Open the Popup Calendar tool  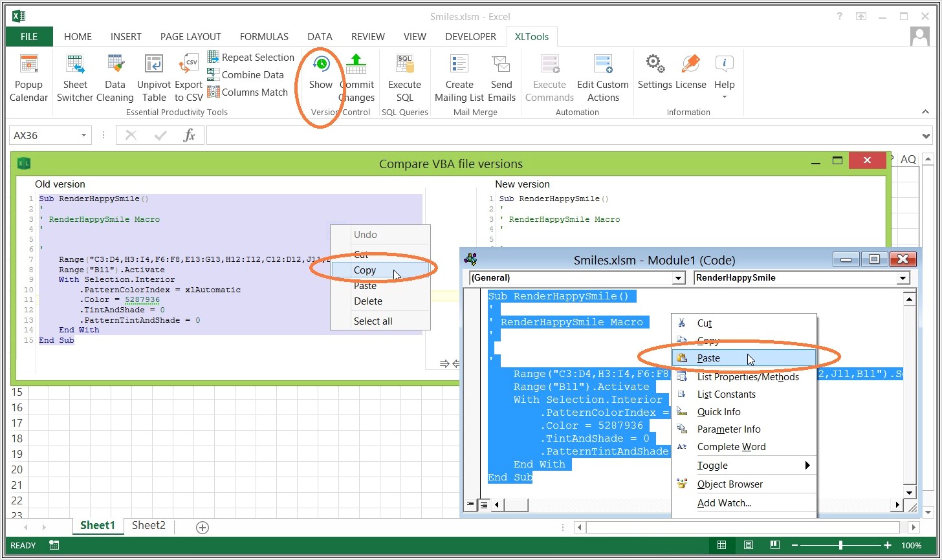28,78
